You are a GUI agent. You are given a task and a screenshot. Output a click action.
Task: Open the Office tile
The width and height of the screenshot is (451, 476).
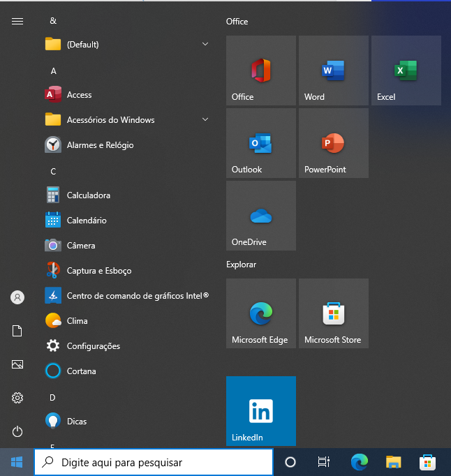(x=261, y=70)
